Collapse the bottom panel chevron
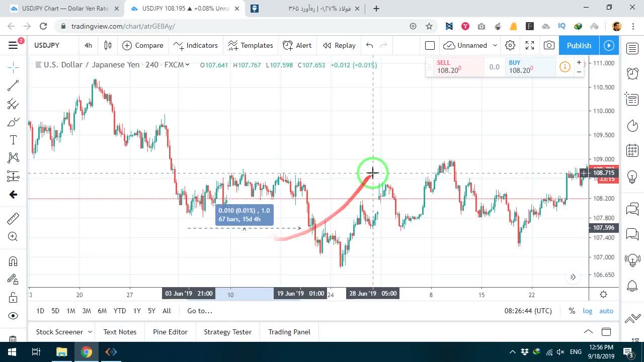 coord(588,332)
